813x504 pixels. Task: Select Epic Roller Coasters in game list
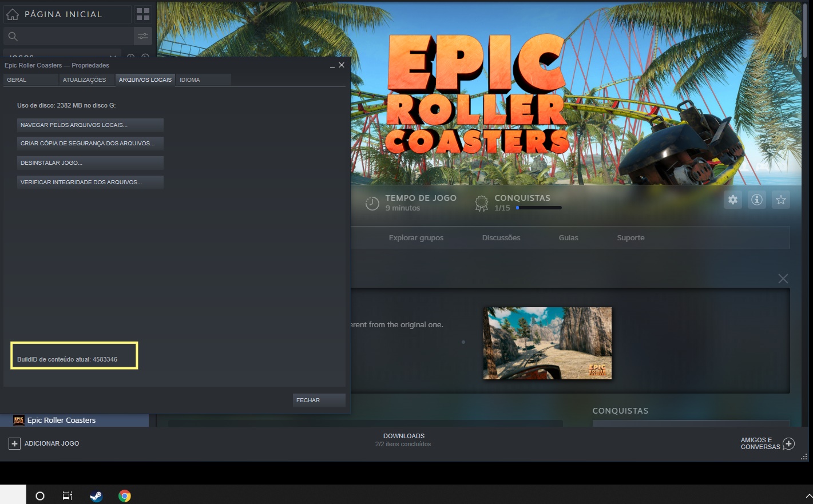(x=74, y=420)
